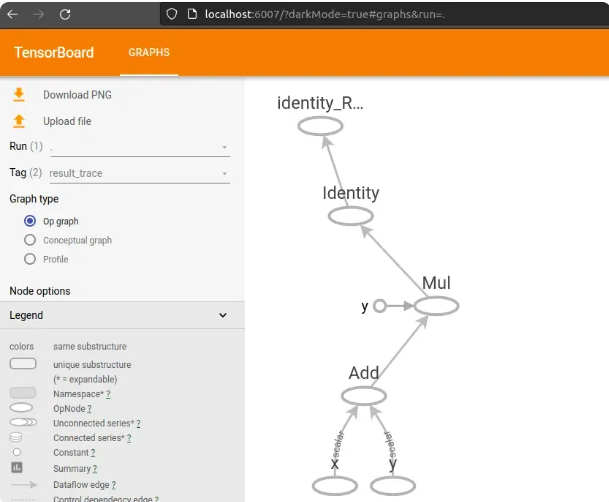
Task: Open the Summary help question mark
Action: pyautogui.click(x=95, y=469)
